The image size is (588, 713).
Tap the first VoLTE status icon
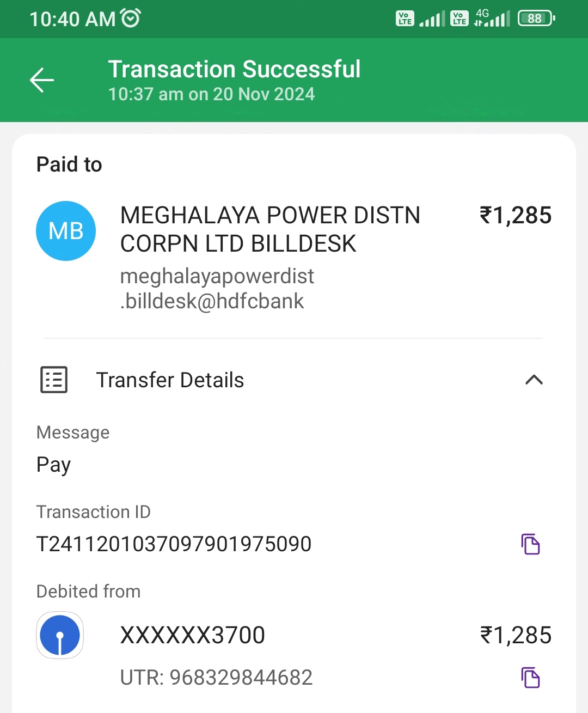point(405,19)
